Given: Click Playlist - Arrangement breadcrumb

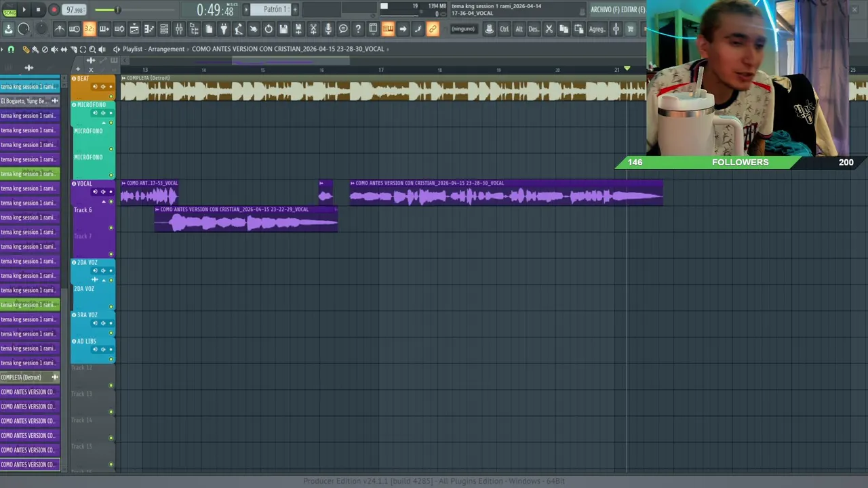Looking at the screenshot, I should pos(153,49).
